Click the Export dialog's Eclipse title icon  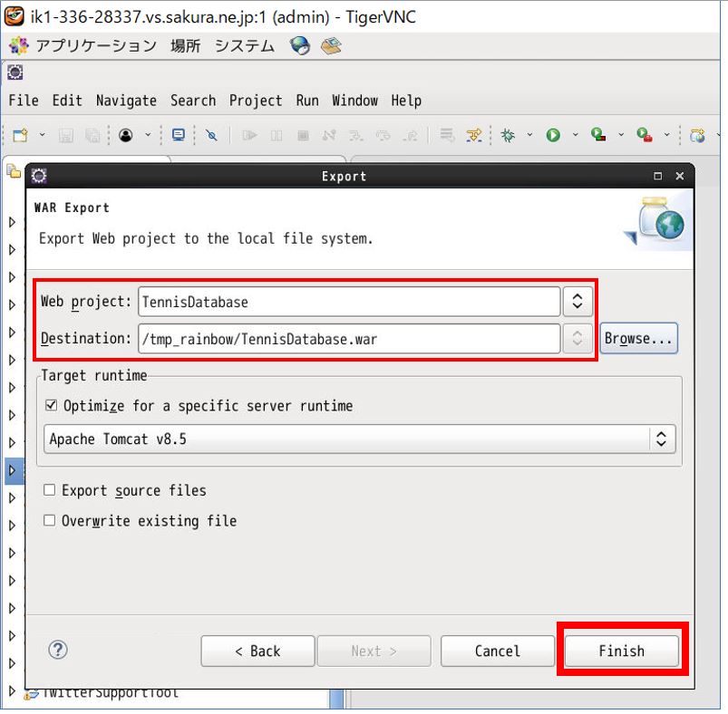pos(39,177)
